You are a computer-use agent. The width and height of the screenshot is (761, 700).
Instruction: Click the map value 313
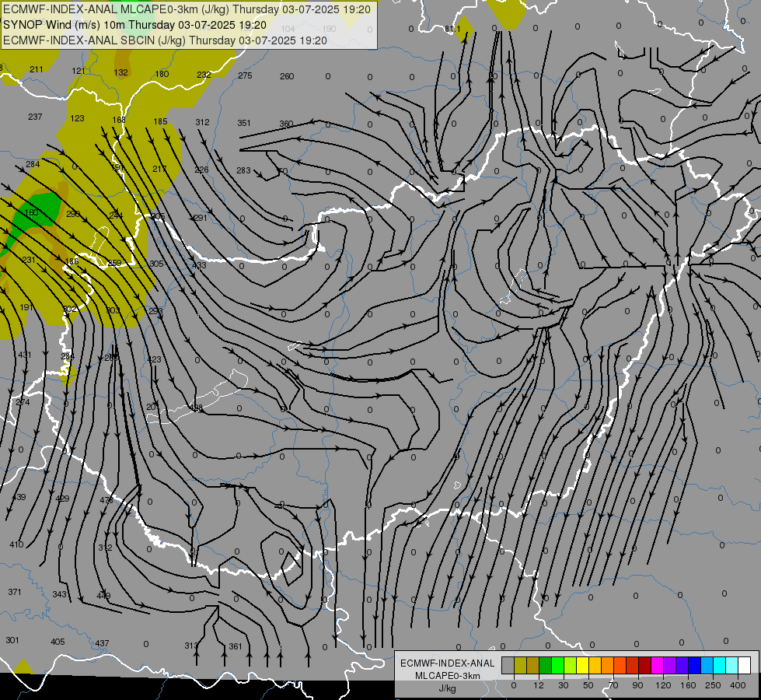pyautogui.click(x=191, y=646)
